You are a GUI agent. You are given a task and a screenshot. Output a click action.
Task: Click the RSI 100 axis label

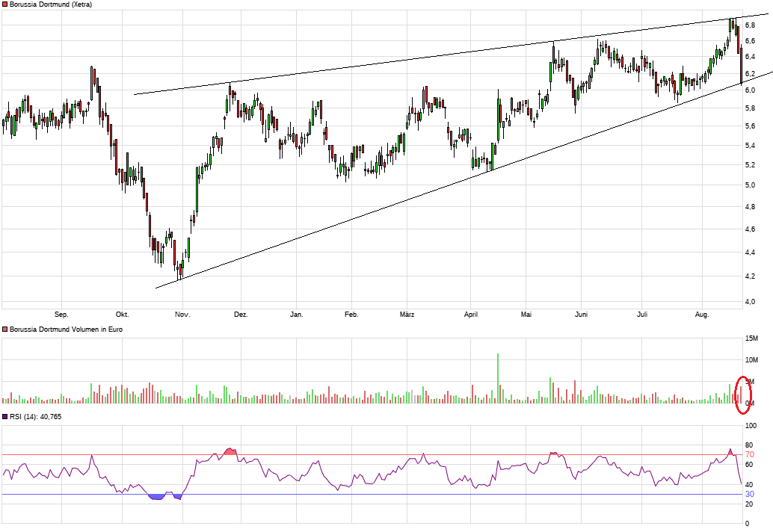(751, 425)
